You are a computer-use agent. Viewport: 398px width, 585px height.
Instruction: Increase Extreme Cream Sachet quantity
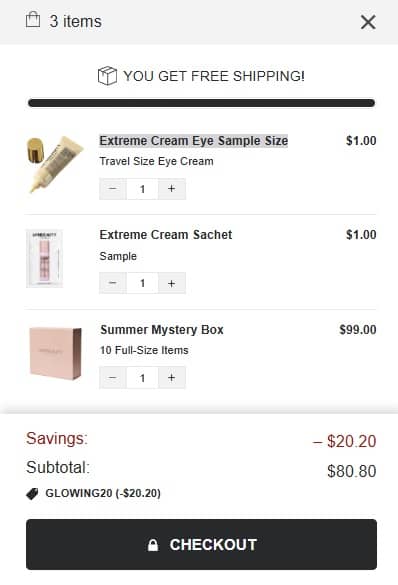tap(172, 284)
